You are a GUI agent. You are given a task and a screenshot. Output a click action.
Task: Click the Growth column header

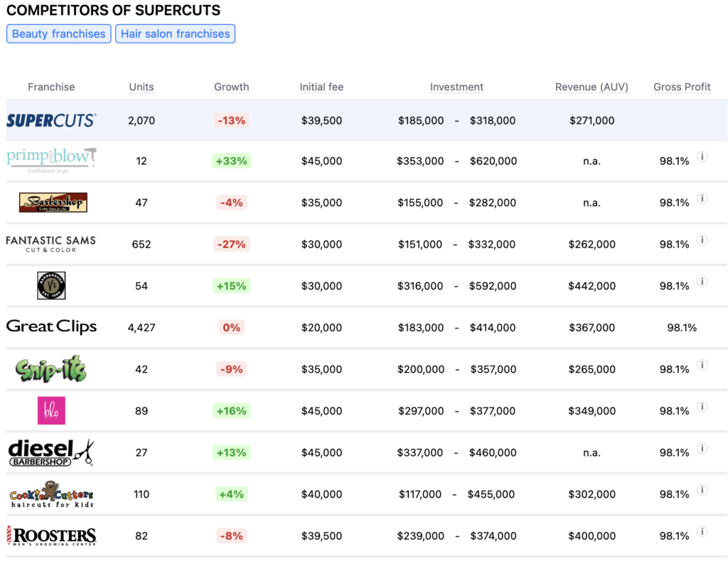coord(231,87)
